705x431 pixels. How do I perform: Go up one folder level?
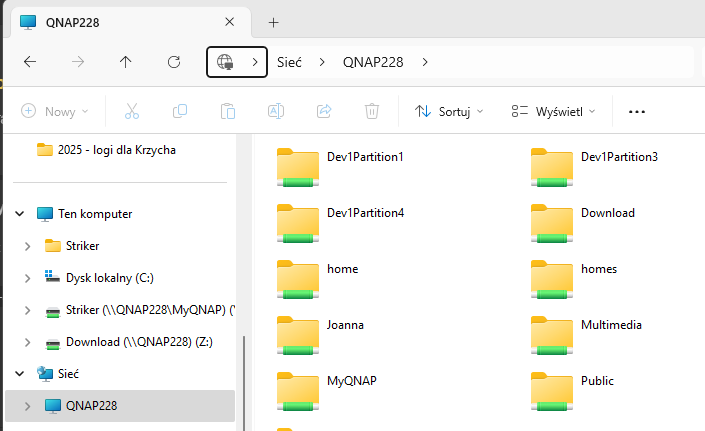click(126, 62)
